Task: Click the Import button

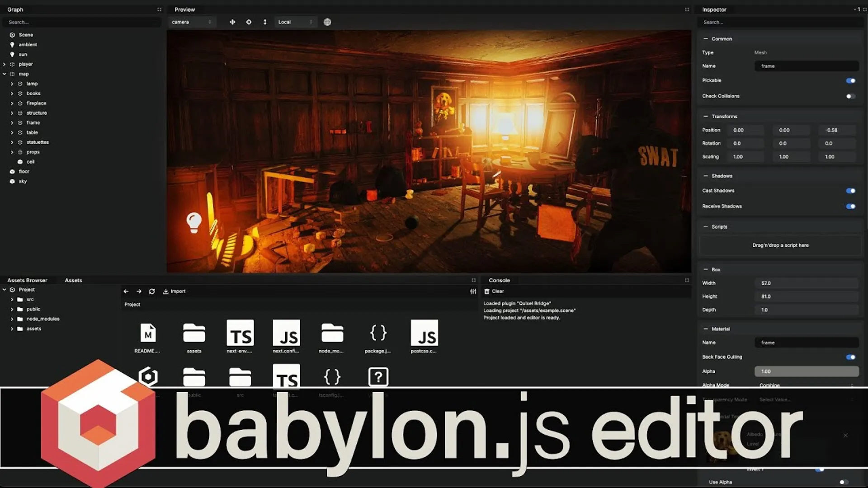Action: point(174,291)
